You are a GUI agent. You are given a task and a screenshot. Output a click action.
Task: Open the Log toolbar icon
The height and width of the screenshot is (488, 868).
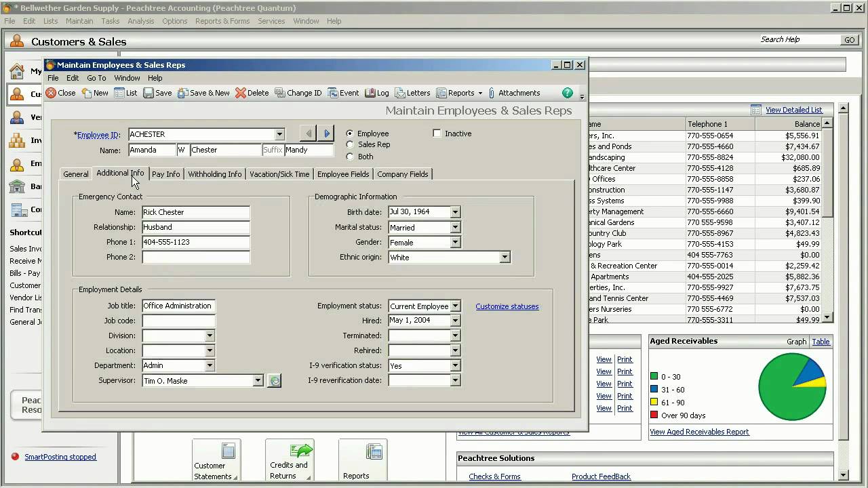[x=370, y=93]
